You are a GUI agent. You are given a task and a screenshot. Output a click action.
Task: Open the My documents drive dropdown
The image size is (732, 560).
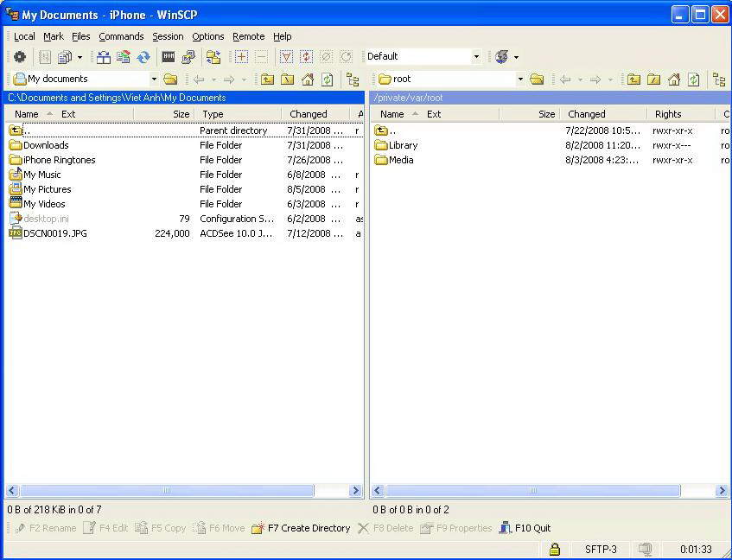154,79
